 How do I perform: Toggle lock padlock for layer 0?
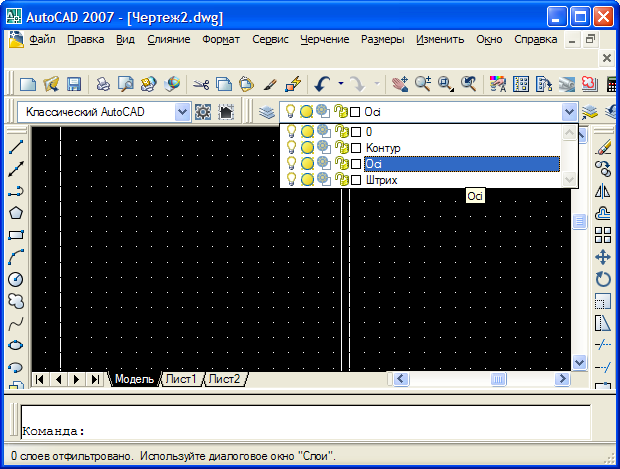pos(341,131)
